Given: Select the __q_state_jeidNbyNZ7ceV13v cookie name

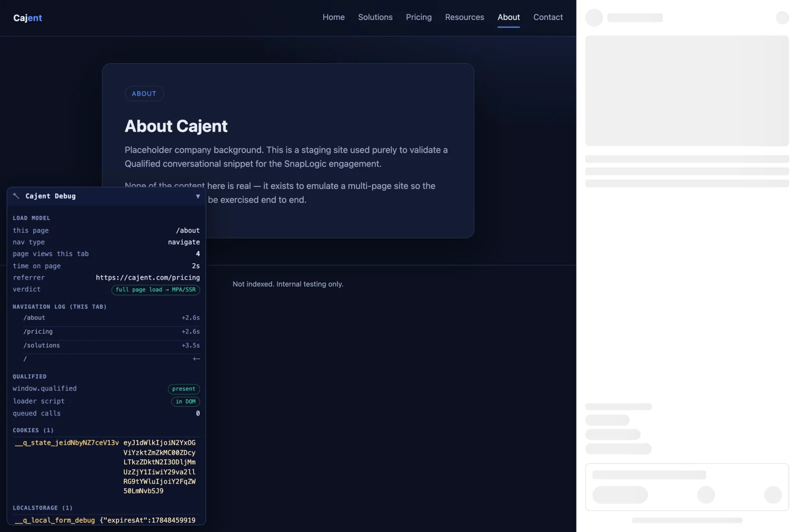Looking at the screenshot, I should (67, 443).
